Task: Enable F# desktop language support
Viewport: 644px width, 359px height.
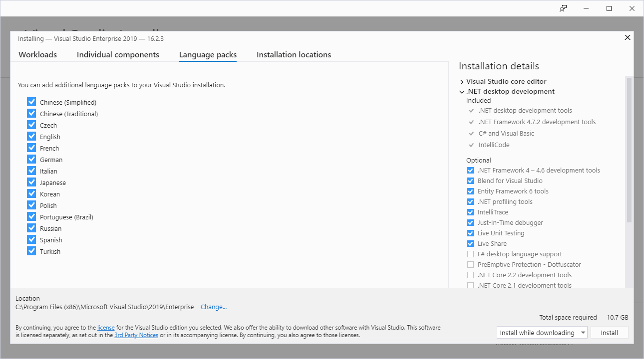Action: [470, 254]
